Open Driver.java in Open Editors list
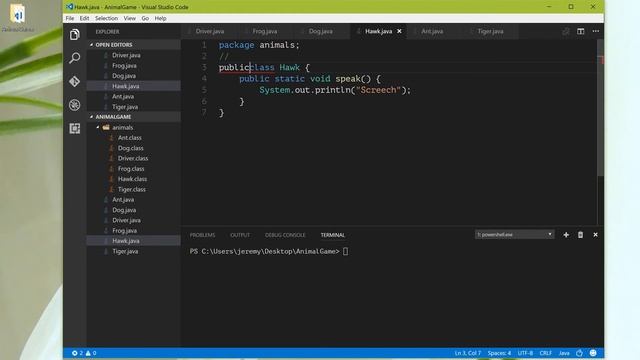The height and width of the screenshot is (360, 640). (x=133, y=55)
